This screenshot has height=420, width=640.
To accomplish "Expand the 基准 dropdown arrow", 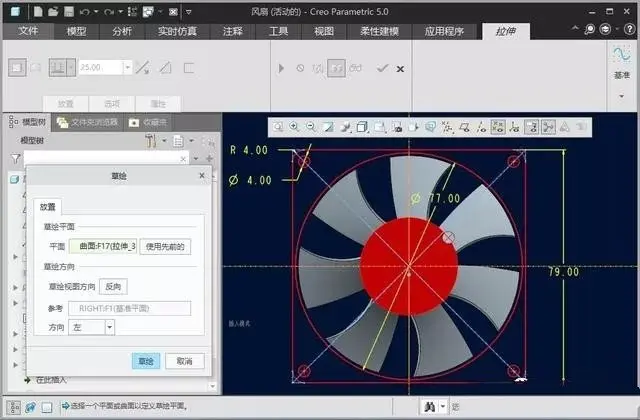I will (x=622, y=96).
